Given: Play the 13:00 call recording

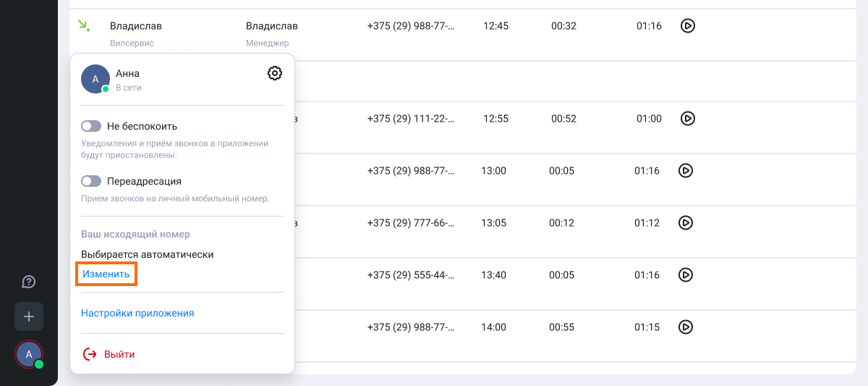Looking at the screenshot, I should coord(686,171).
